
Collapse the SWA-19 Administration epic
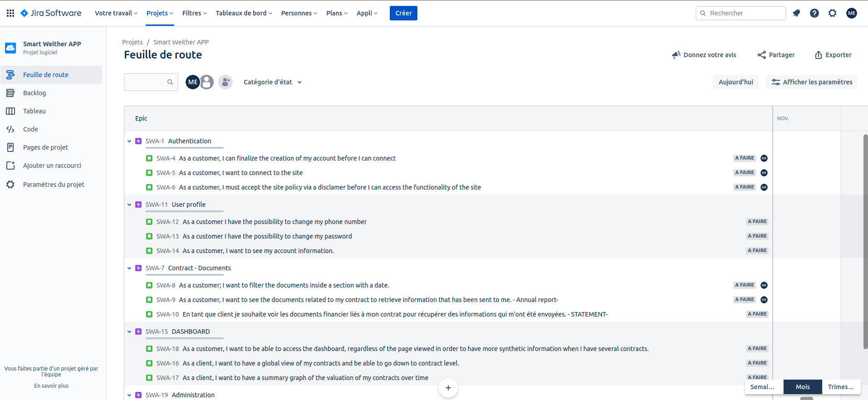[129, 395]
